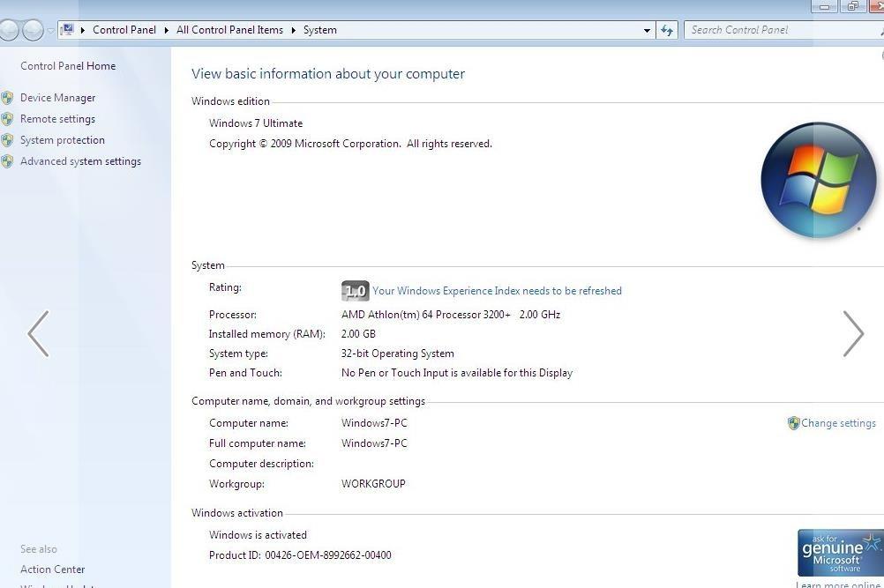The width and height of the screenshot is (884, 588).
Task: Select the Windows 7 Ultimate text
Action: coord(256,123)
